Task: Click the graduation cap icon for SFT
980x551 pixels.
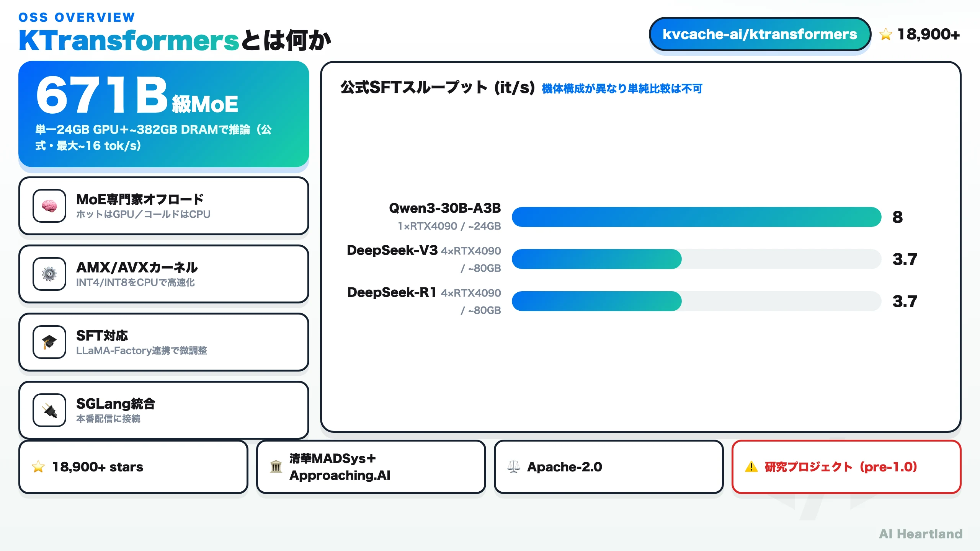Action: (49, 342)
